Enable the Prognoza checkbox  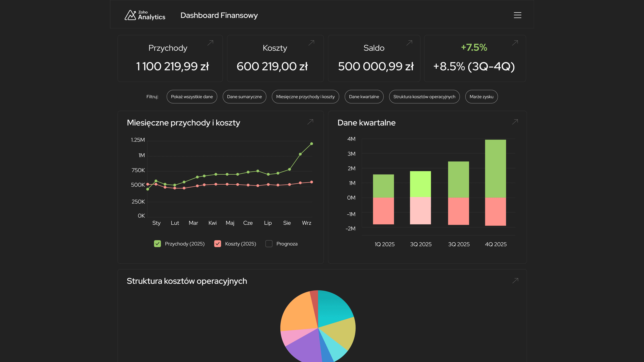269,244
